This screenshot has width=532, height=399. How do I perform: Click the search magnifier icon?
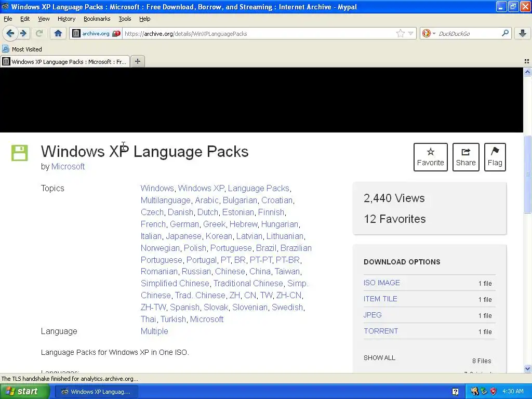505,33
